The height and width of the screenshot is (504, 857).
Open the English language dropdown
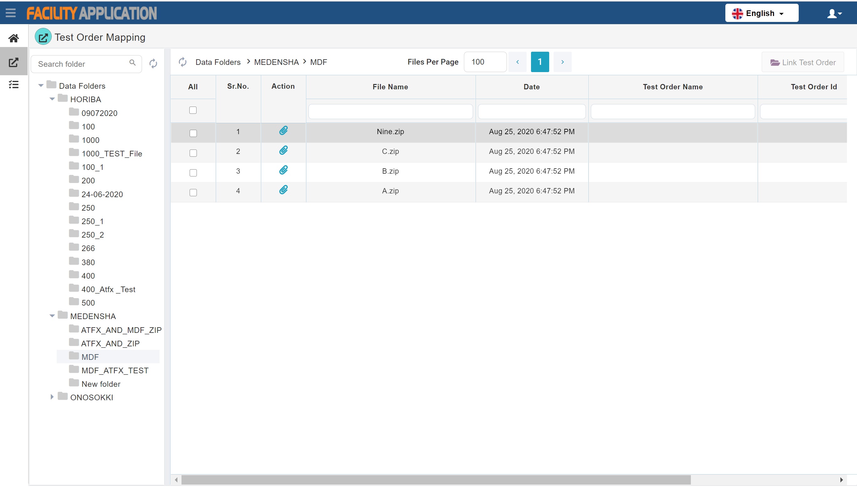[761, 13]
